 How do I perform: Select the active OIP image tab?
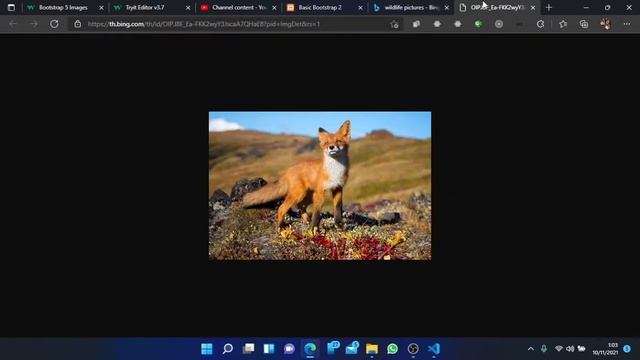[x=497, y=7]
